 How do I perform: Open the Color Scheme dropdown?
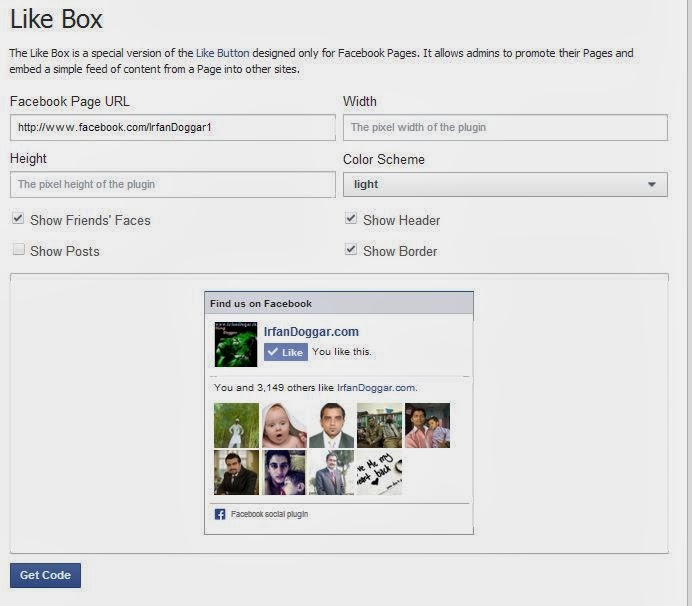pos(505,184)
